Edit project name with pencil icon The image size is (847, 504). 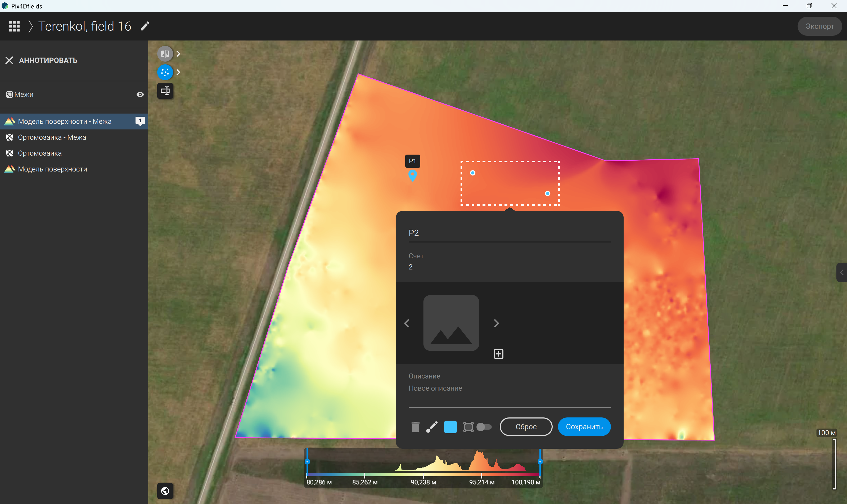click(x=145, y=26)
